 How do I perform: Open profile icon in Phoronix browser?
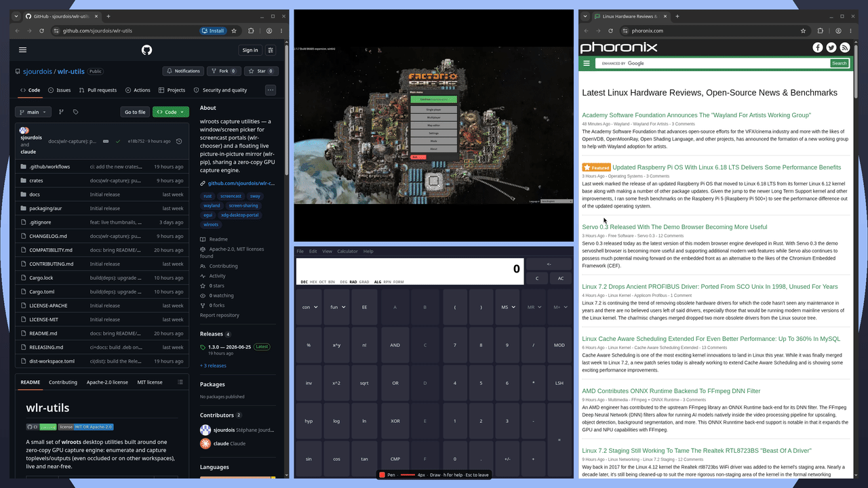point(839,30)
